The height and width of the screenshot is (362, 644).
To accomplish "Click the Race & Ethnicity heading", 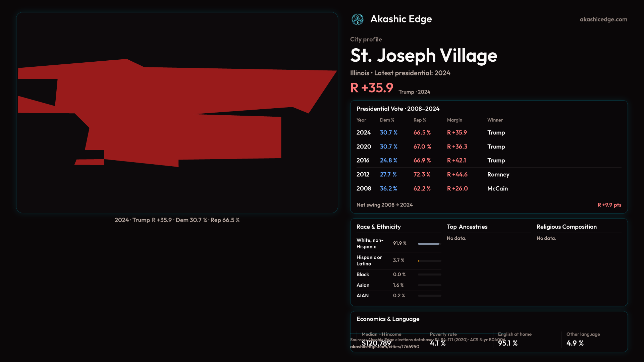I will pos(378,227).
